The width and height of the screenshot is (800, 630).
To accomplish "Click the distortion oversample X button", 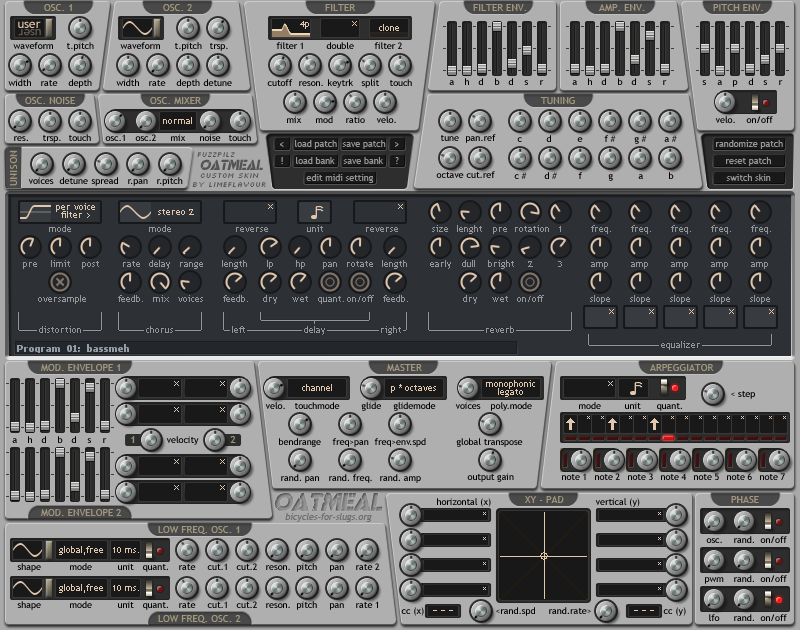I will point(60,282).
